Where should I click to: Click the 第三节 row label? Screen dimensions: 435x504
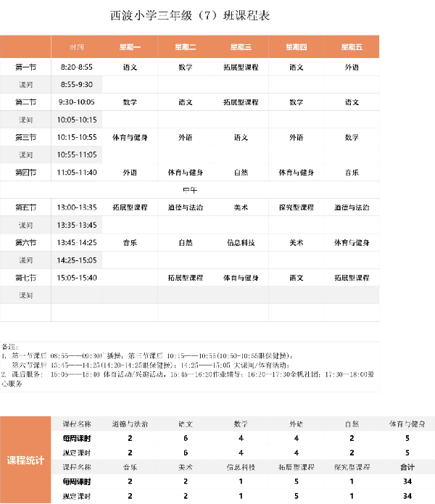(25, 137)
